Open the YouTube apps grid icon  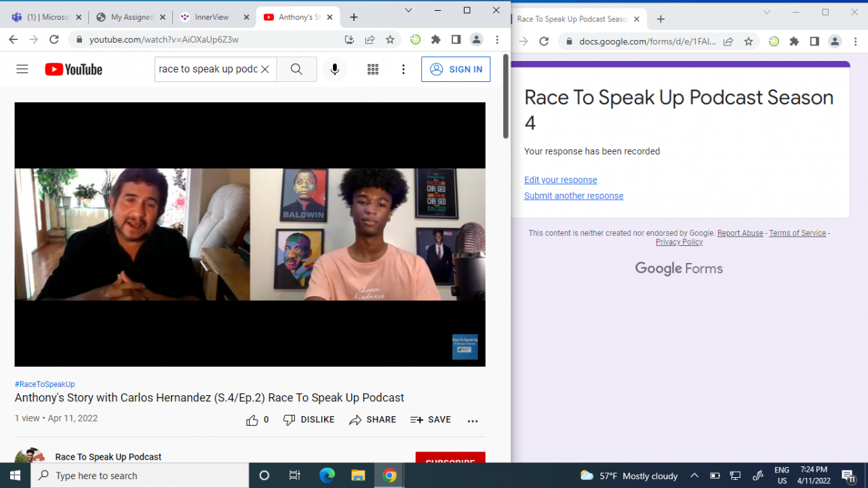[x=373, y=69]
